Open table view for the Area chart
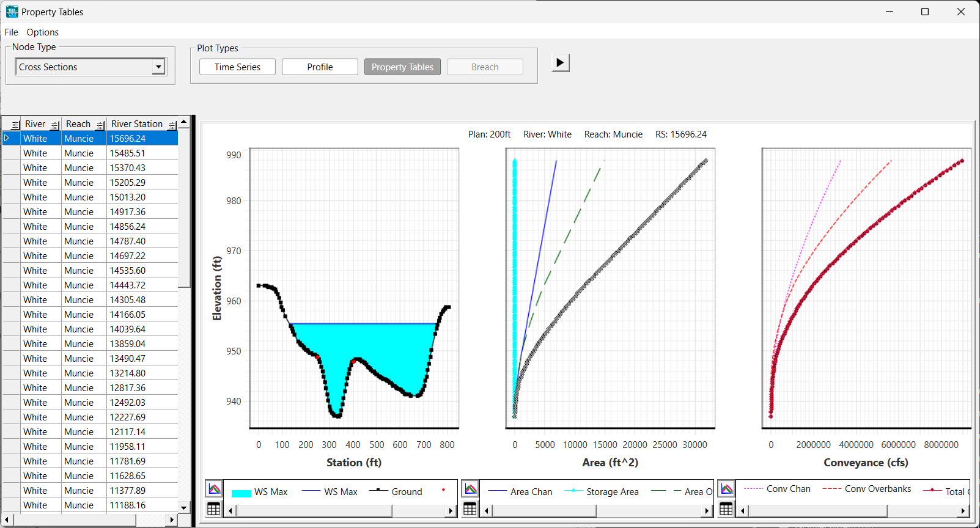Image resolution: width=980 pixels, height=528 pixels. click(470, 509)
